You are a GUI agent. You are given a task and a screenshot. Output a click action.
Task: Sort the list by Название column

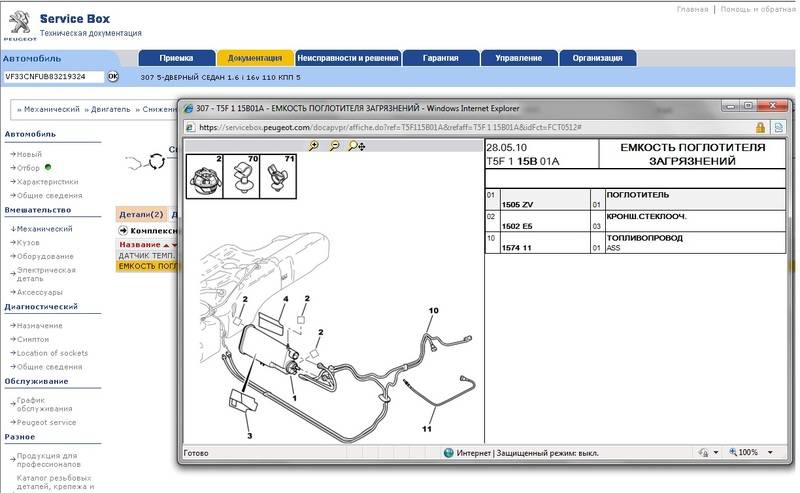[140, 244]
